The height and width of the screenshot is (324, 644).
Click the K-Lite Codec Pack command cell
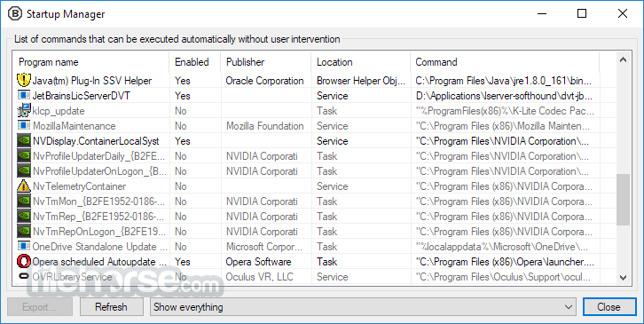505,111
